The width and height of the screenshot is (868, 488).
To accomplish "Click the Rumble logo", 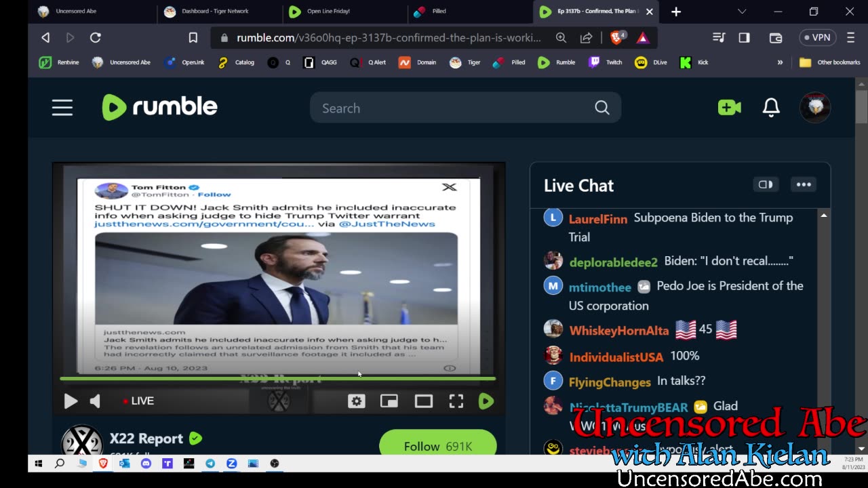I will (x=160, y=107).
